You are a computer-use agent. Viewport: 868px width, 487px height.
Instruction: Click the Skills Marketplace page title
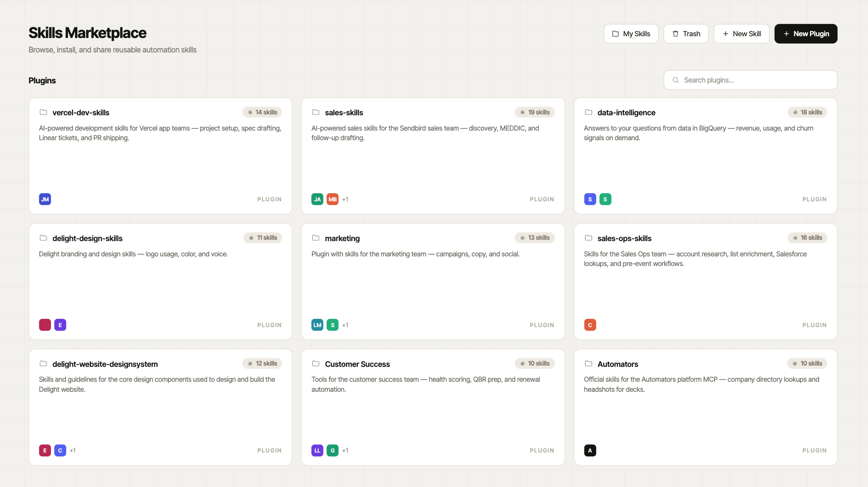point(87,33)
